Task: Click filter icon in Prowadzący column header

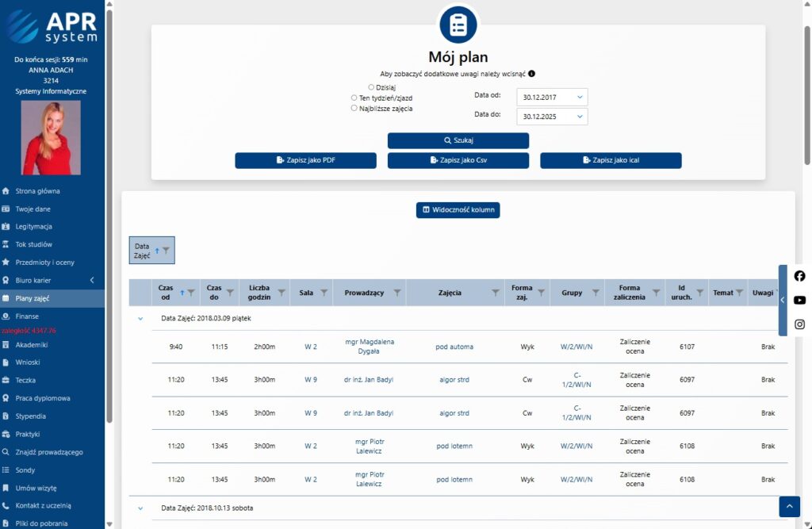Action: point(397,293)
